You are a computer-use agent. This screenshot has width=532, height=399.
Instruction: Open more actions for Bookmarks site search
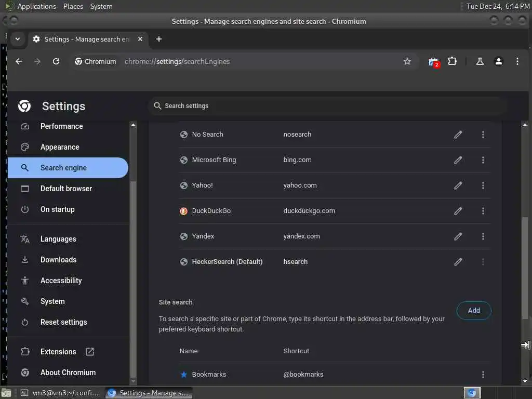pyautogui.click(x=483, y=375)
